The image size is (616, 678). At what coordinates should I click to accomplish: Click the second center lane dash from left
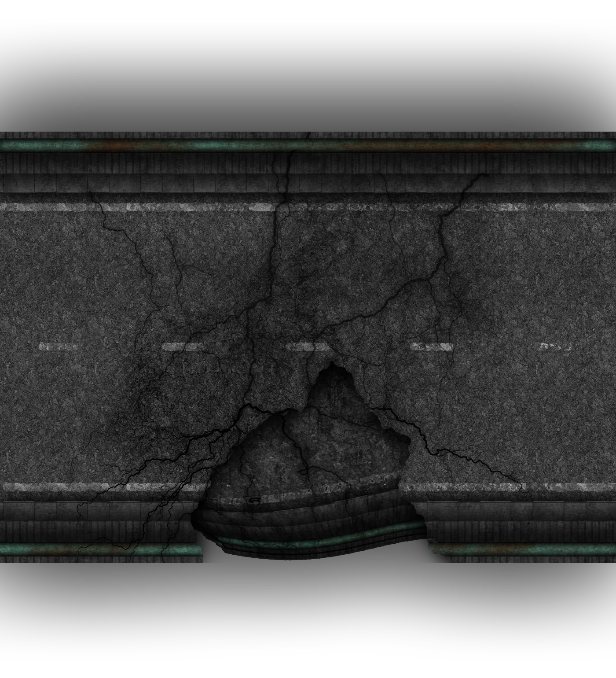pos(183,347)
